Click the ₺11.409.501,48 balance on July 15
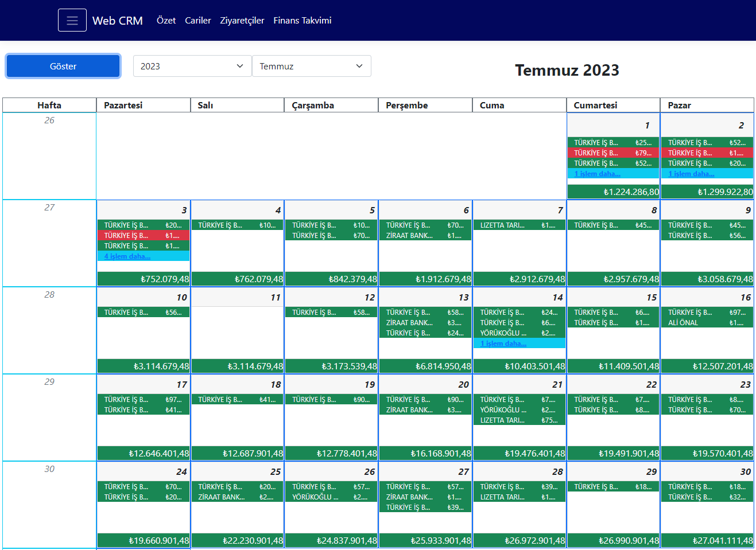Viewport: 756px width, 550px height. 613,366
